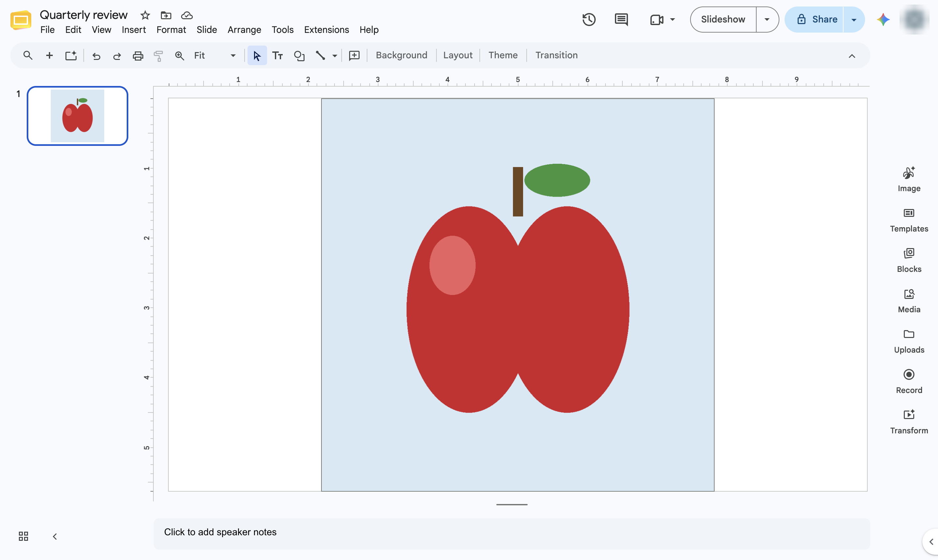Toggle grid view at bottom left
This screenshot has height=560, width=938.
[x=23, y=536]
